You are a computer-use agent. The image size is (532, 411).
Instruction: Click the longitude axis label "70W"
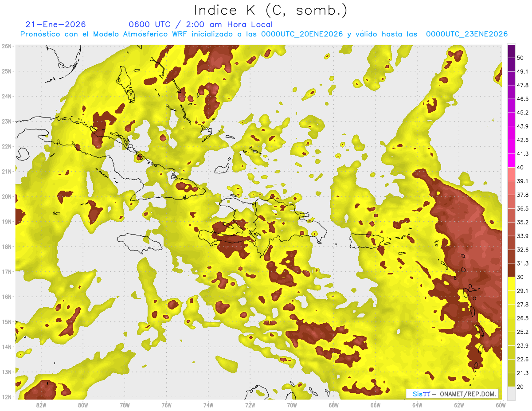pos(292,405)
